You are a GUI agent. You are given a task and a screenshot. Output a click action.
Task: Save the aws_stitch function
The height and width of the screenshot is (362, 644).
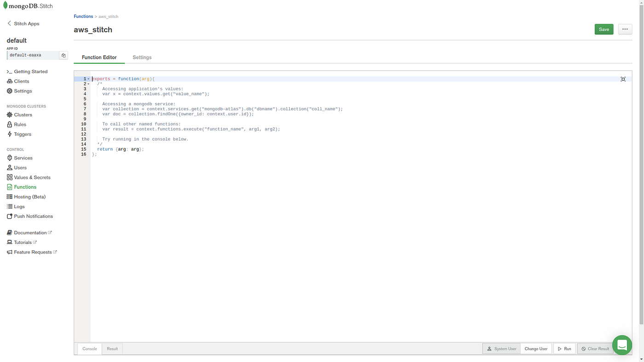tap(604, 29)
